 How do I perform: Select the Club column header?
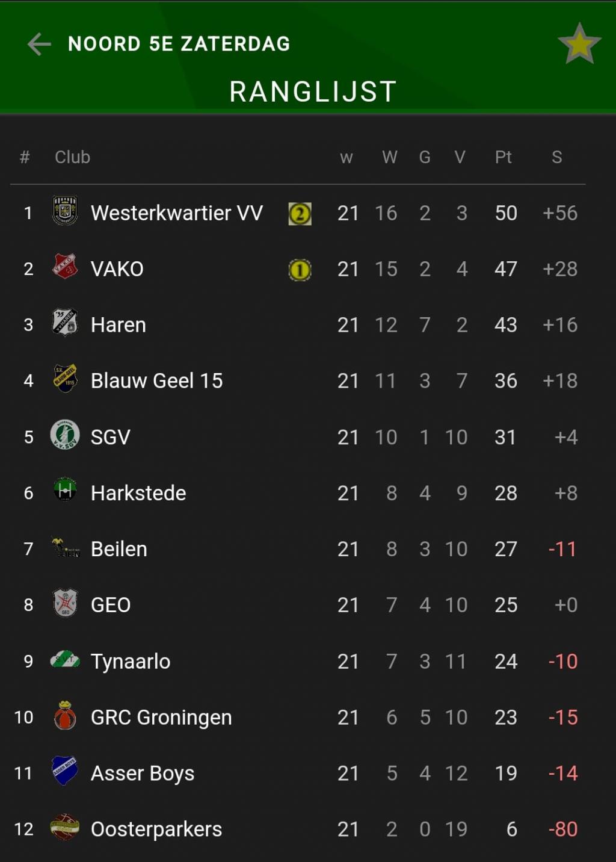72,157
